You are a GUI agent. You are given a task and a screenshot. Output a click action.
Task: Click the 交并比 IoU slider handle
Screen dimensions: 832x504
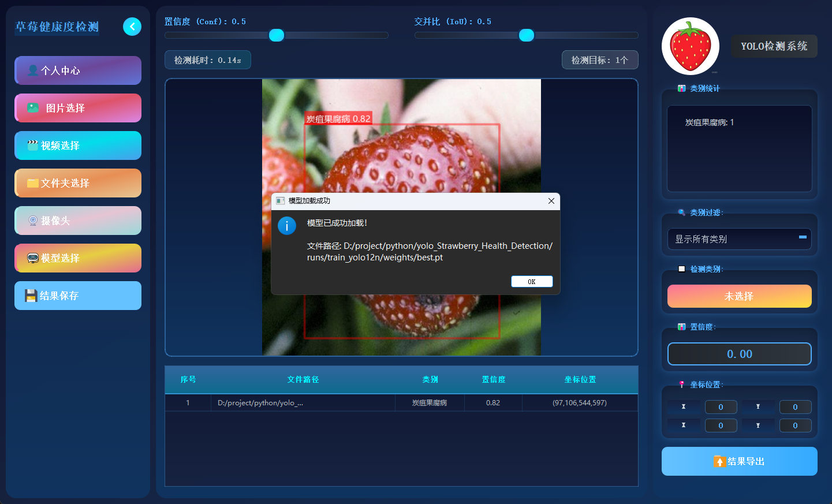pos(527,35)
